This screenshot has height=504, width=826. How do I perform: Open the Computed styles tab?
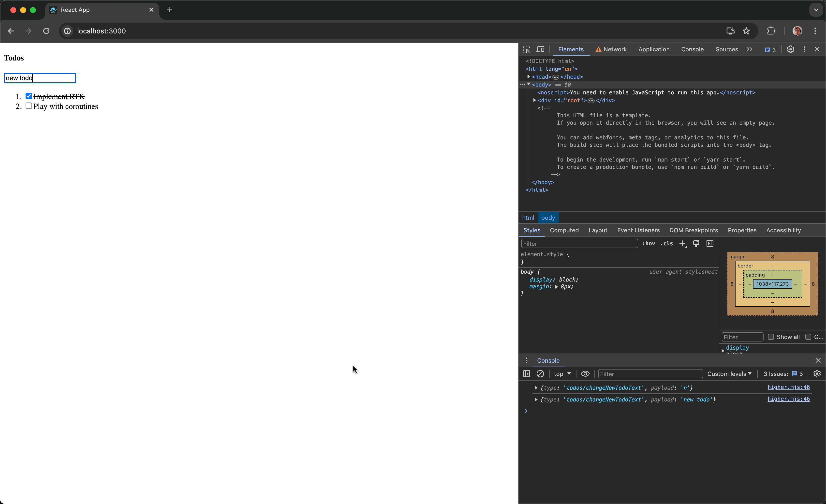click(564, 230)
